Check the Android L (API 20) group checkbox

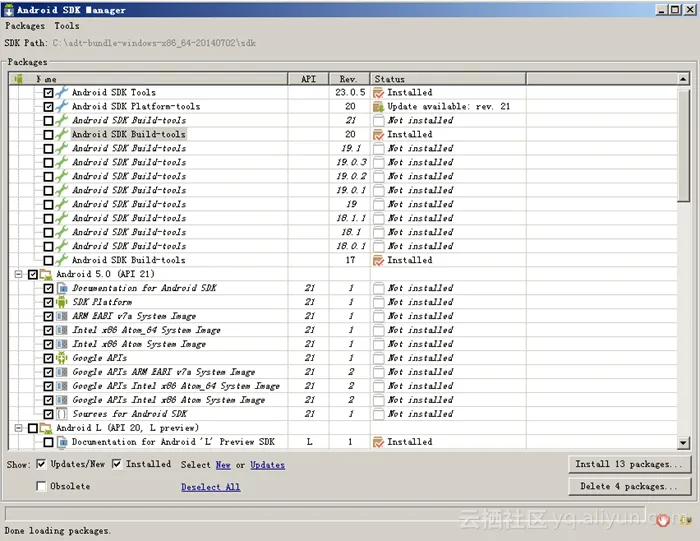[x=33, y=428]
